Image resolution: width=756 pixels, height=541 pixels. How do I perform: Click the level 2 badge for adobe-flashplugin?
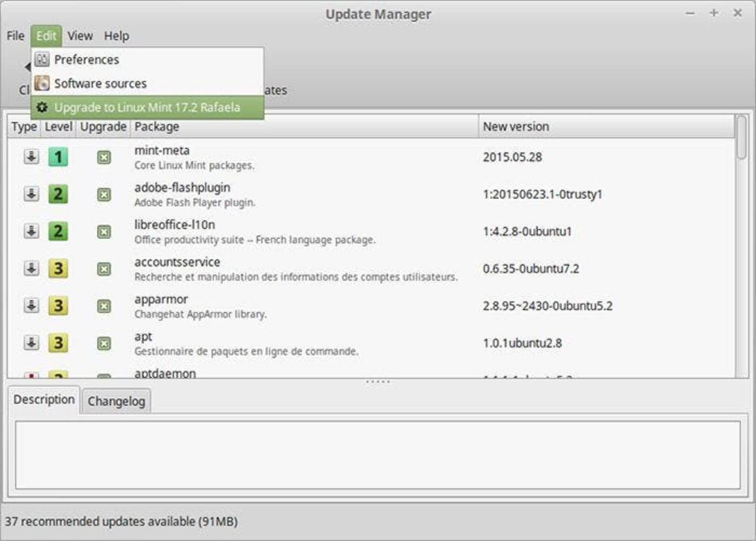click(x=58, y=194)
